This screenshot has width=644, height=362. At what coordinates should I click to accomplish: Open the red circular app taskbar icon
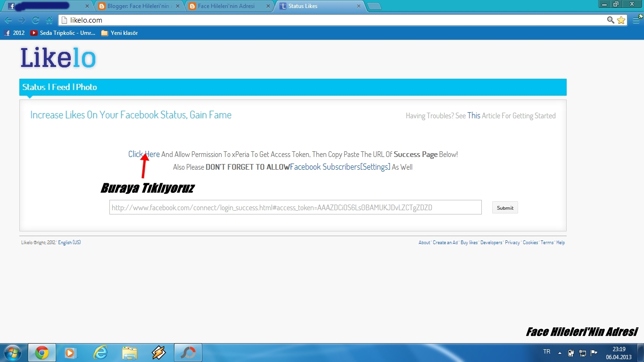click(188, 353)
